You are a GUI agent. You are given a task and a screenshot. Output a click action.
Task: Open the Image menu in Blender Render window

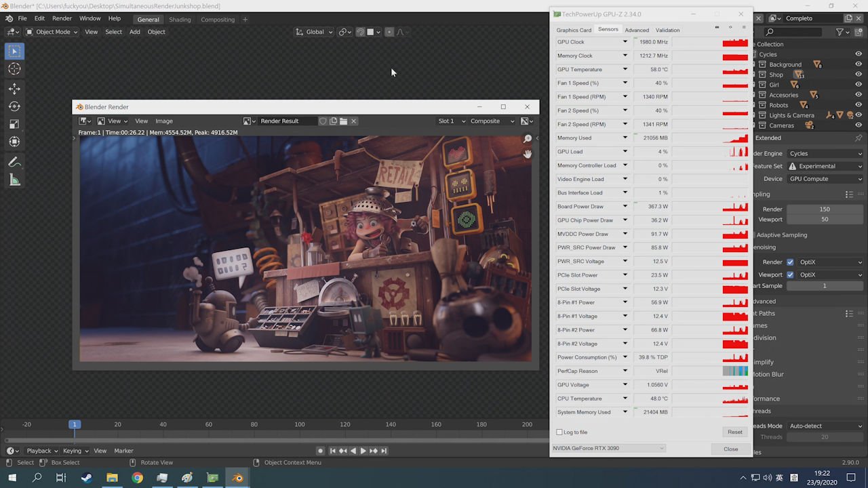pos(164,121)
